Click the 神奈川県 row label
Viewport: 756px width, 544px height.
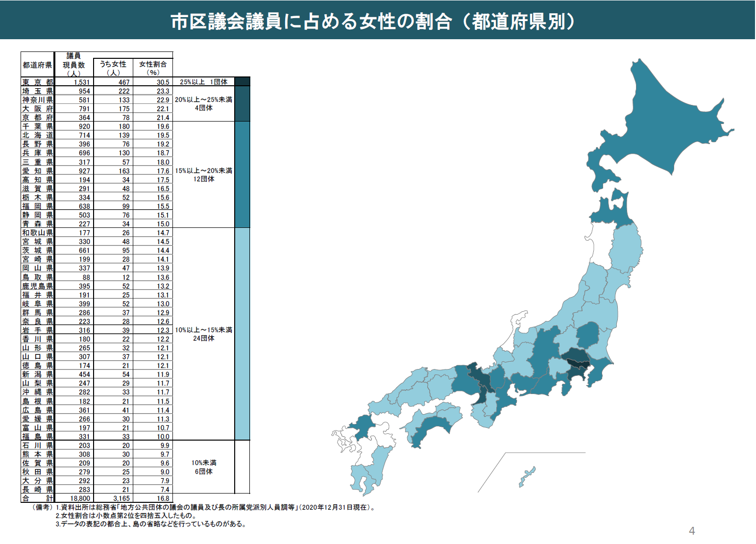click(37, 100)
